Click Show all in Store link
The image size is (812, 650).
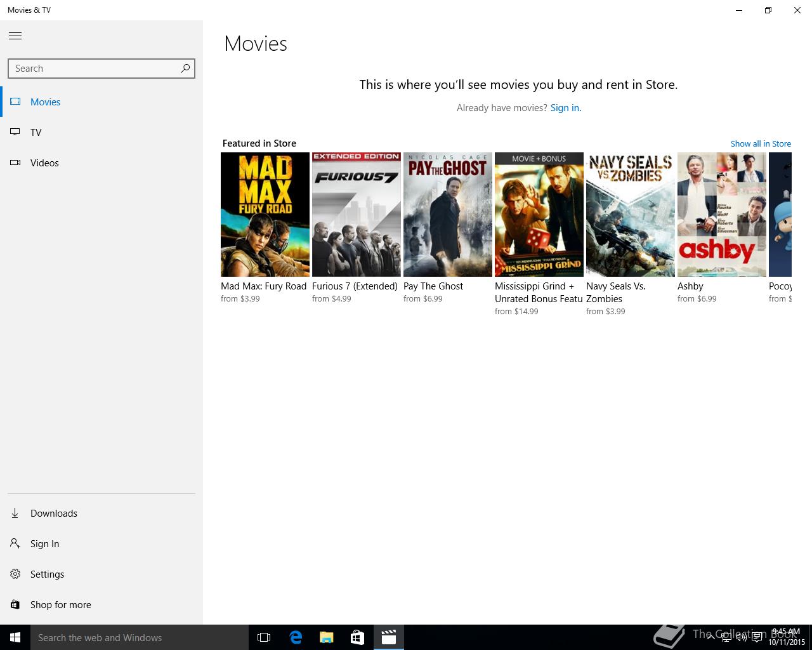tap(761, 143)
